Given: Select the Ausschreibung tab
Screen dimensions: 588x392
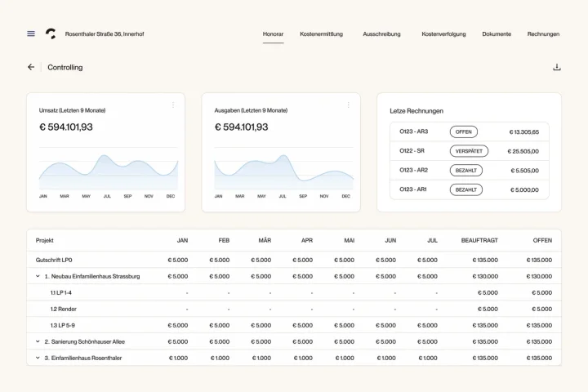Looking at the screenshot, I should point(381,34).
